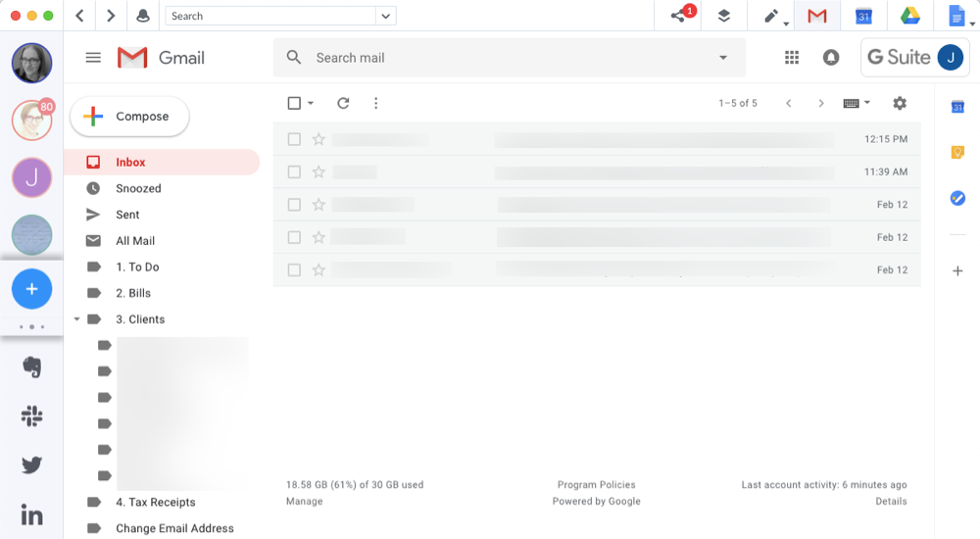Open the Google Docs app tab icon

pyautogui.click(x=956, y=16)
